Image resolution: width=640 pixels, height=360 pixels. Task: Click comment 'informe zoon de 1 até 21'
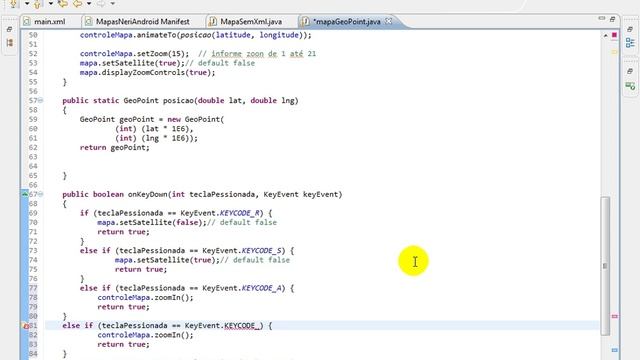264,54
